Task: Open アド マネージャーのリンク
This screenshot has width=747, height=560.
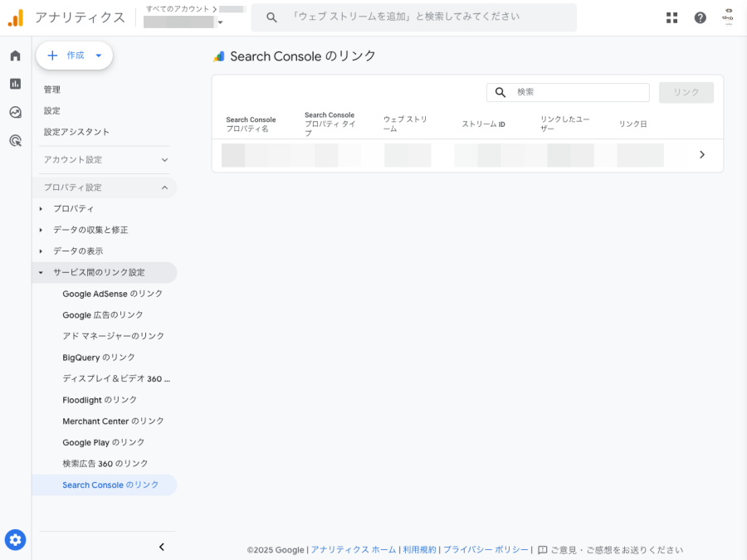Action: click(x=114, y=336)
